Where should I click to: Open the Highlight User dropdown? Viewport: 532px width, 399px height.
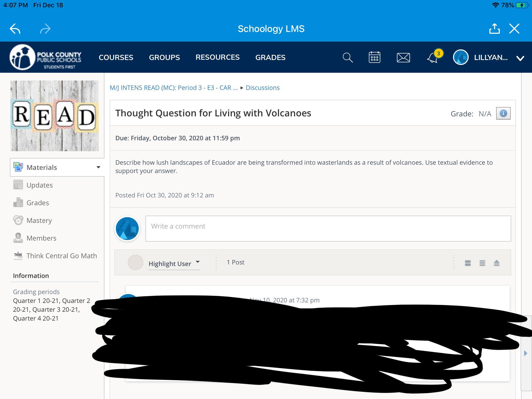click(x=174, y=263)
